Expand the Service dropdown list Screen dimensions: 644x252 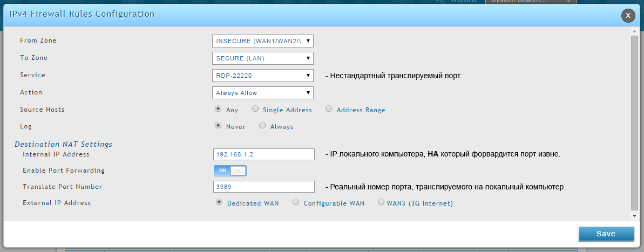point(263,76)
